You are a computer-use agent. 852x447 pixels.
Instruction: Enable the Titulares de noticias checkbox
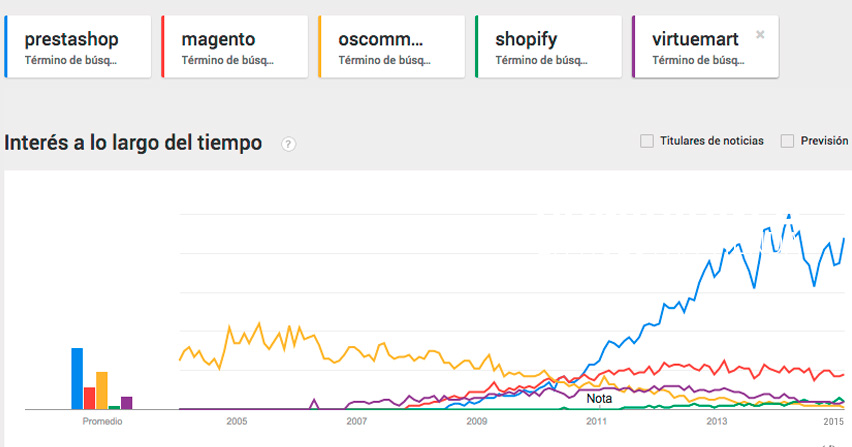pyautogui.click(x=646, y=141)
